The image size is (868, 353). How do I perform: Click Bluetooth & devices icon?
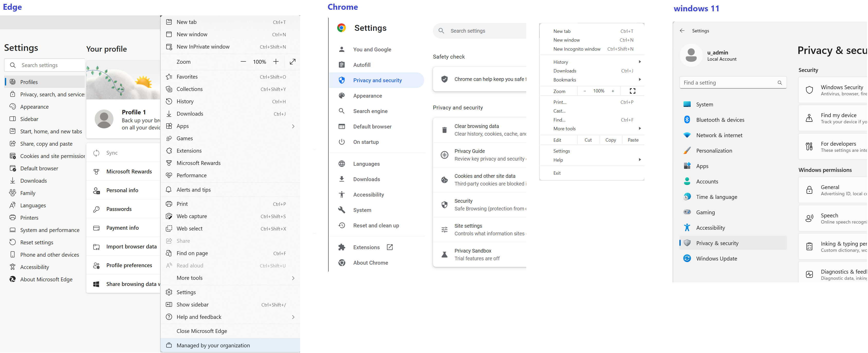point(687,119)
